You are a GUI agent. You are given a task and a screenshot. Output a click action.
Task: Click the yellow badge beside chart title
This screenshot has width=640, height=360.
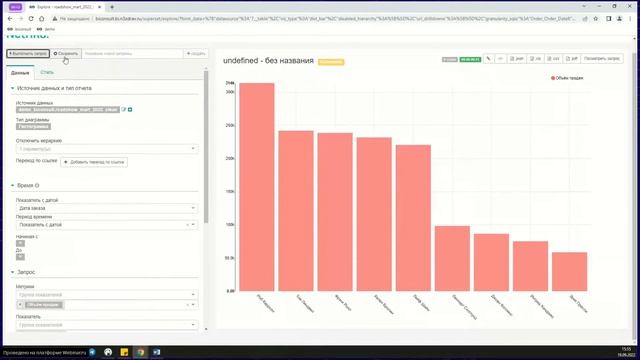tap(331, 62)
